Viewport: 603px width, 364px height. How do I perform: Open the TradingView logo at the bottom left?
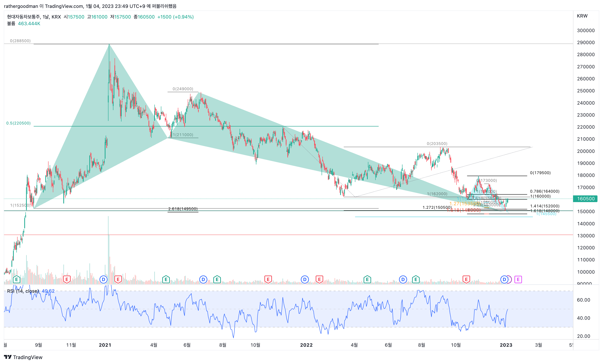tap(23, 357)
